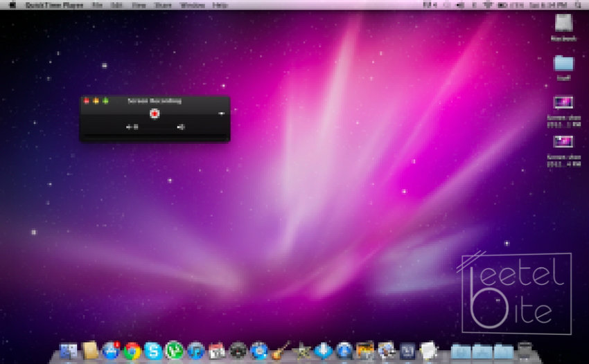Click the high volume speaker icon
The height and width of the screenshot is (364, 589).
(x=181, y=127)
